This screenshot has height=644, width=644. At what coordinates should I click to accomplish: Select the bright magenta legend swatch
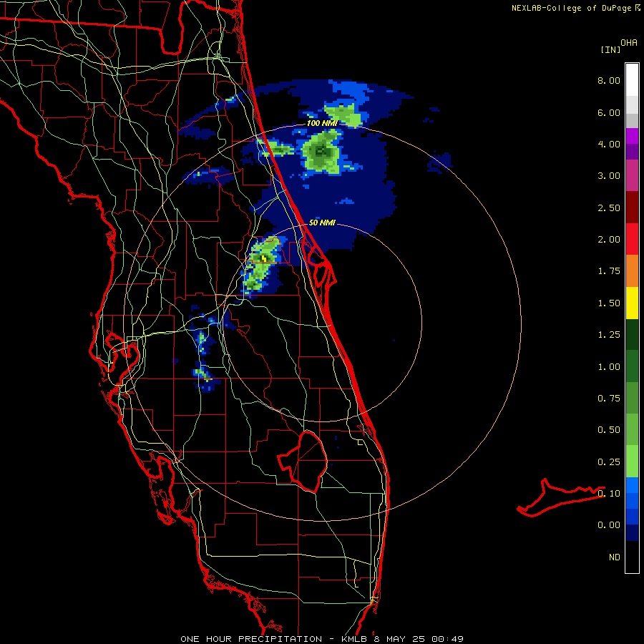[x=632, y=136]
